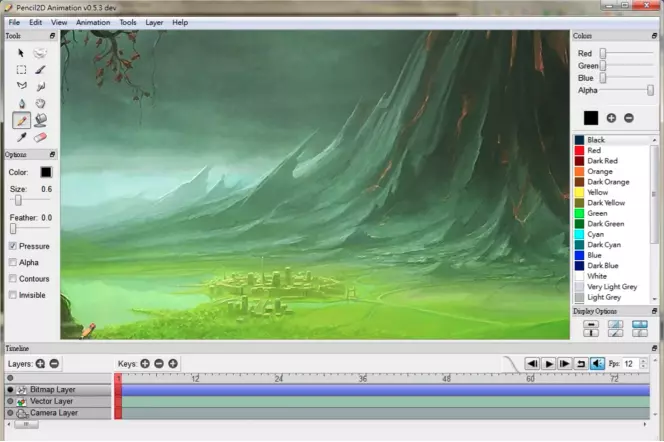The image size is (664, 442).
Task: Enable the Contours checkbox
Action: 13,279
